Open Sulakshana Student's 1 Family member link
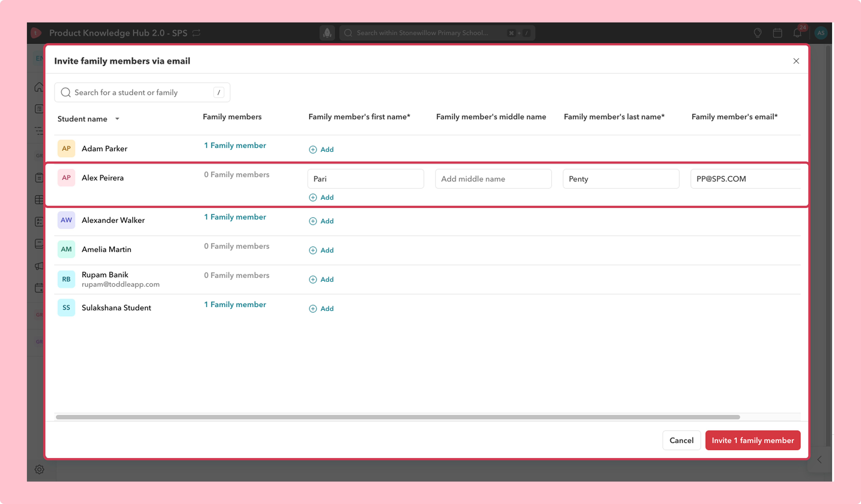 235,304
